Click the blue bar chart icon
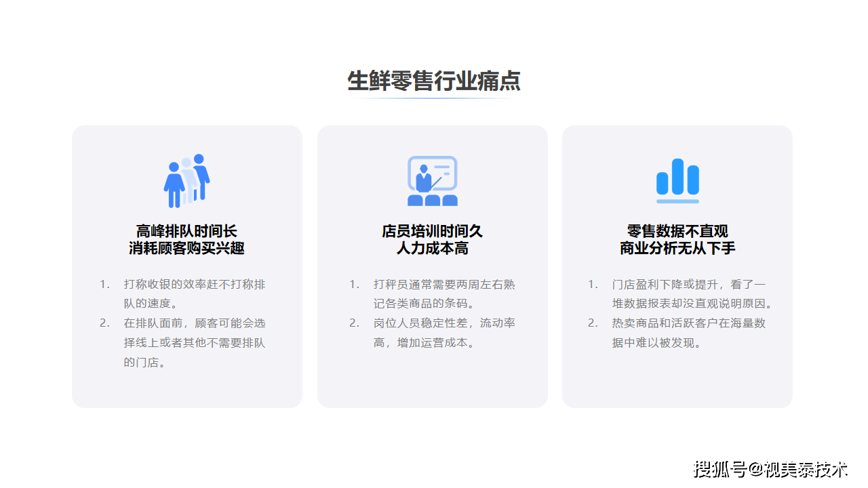Image resolution: width=868 pixels, height=488 pixels. (x=677, y=181)
